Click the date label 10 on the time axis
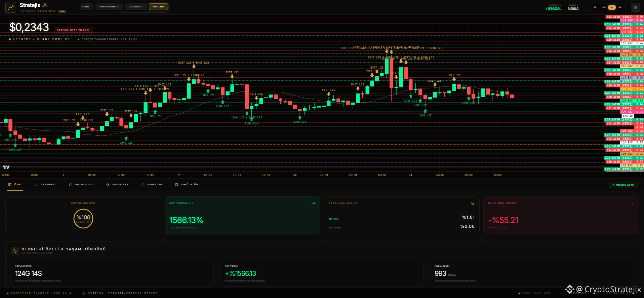Viewport: 644px width, 298px height. click(295, 175)
